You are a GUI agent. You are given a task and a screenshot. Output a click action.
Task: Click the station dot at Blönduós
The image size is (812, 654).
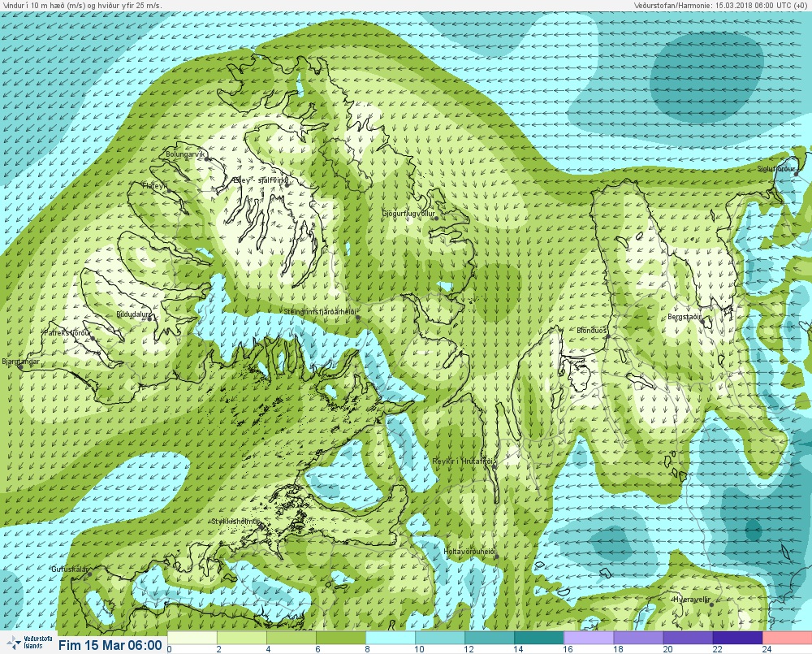point(608,336)
